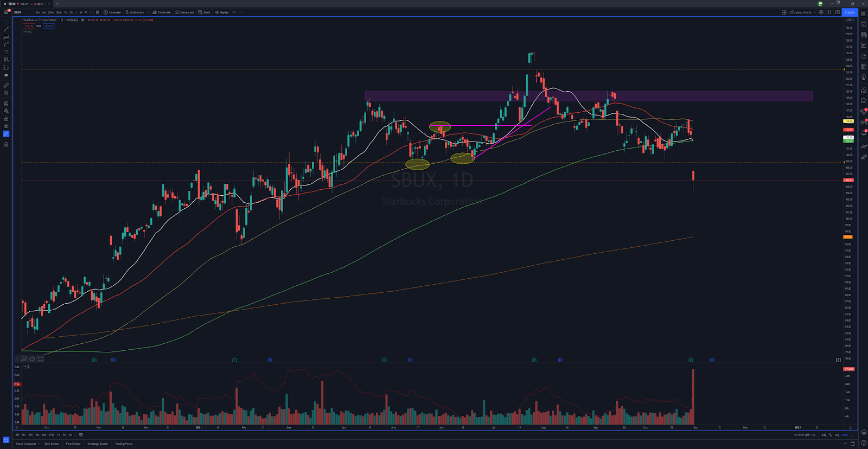This screenshot has height=449, width=868.
Task: Expand the volume pane legend
Action: 27,367
